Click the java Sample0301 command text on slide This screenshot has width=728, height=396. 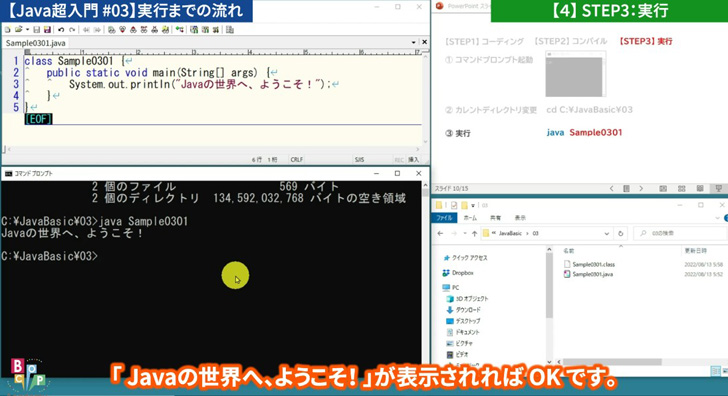[x=584, y=132]
